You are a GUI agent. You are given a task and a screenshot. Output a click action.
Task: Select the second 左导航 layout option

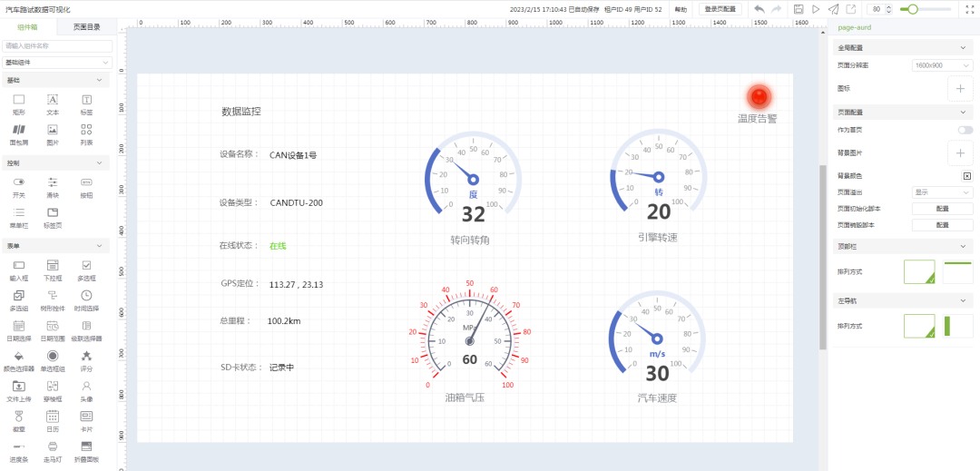[957, 327]
